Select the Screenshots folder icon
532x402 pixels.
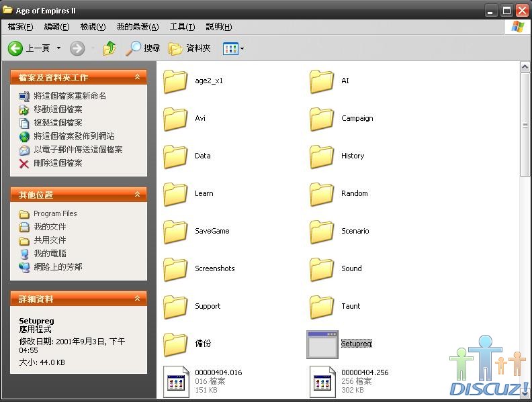pyautogui.click(x=175, y=270)
